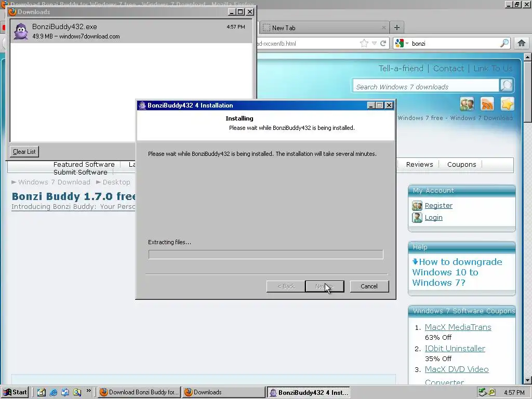
Task: Click Clear List in Downloads window
Action: 24,151
